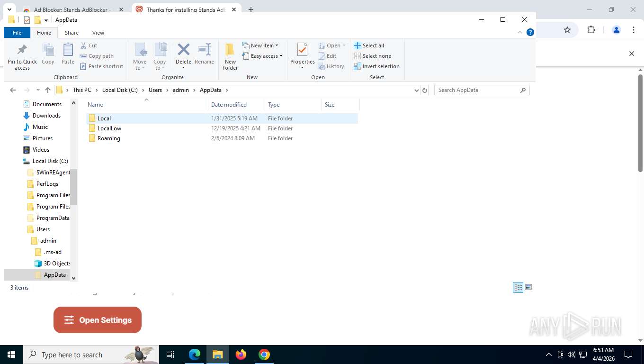Click the Edit ribbon button
The image size is (644, 364).
(327, 56)
